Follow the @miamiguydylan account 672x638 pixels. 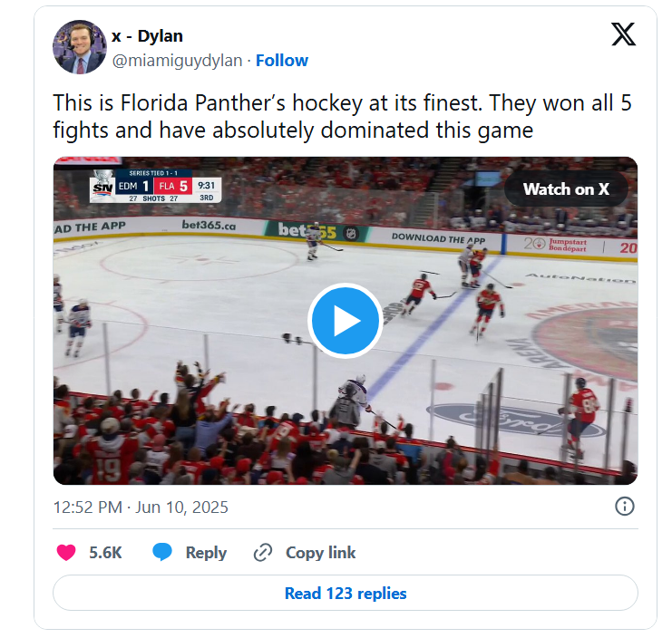[x=282, y=61]
